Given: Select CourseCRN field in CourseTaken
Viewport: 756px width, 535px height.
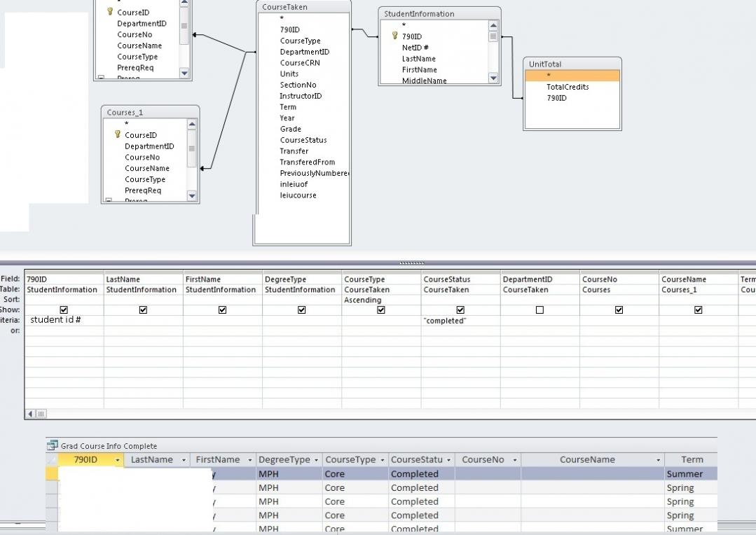Looking at the screenshot, I should click(x=299, y=62).
